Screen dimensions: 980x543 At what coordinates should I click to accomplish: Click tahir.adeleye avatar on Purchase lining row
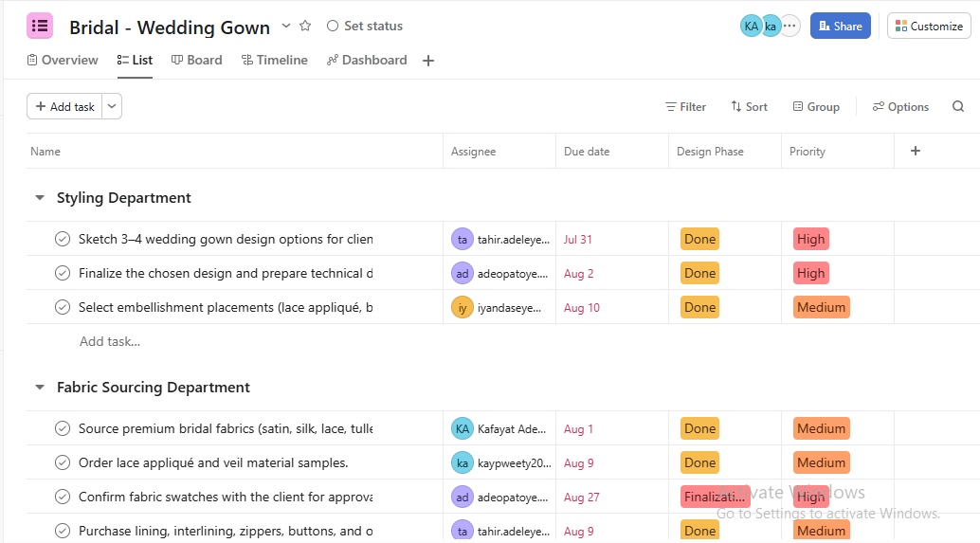(463, 531)
